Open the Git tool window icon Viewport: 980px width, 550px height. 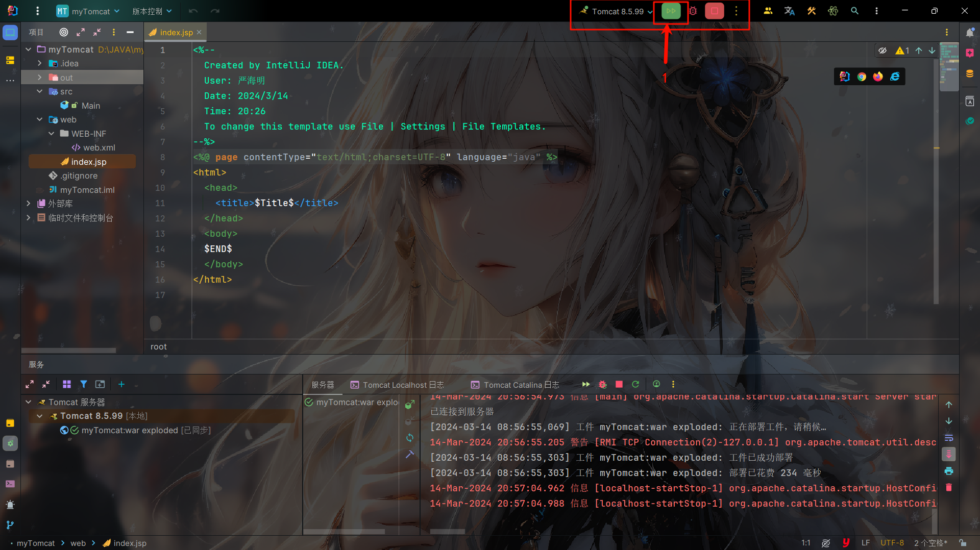(x=10, y=525)
